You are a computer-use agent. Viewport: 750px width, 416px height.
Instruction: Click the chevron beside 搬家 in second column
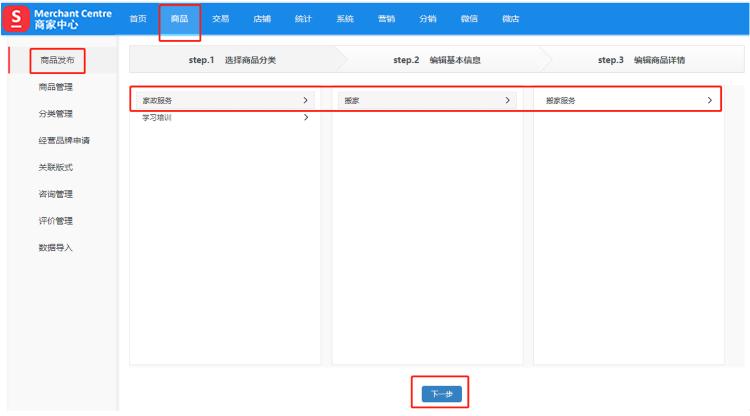507,100
